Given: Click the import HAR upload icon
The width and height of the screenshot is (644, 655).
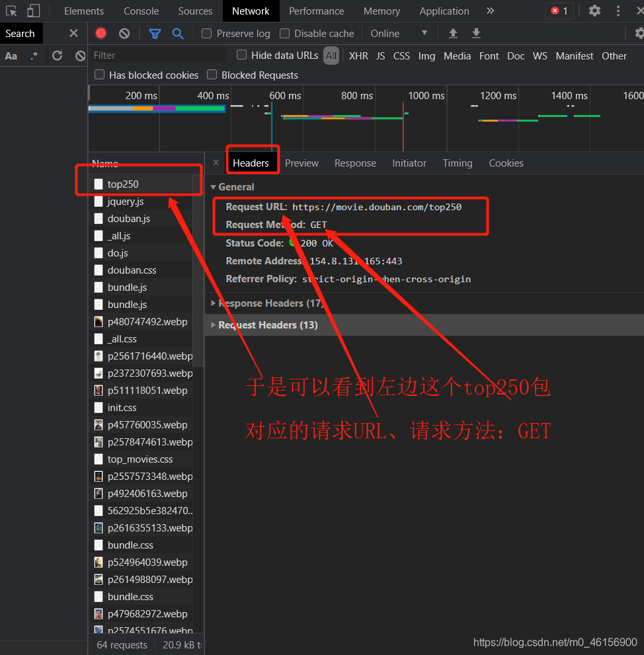Looking at the screenshot, I should 453,33.
